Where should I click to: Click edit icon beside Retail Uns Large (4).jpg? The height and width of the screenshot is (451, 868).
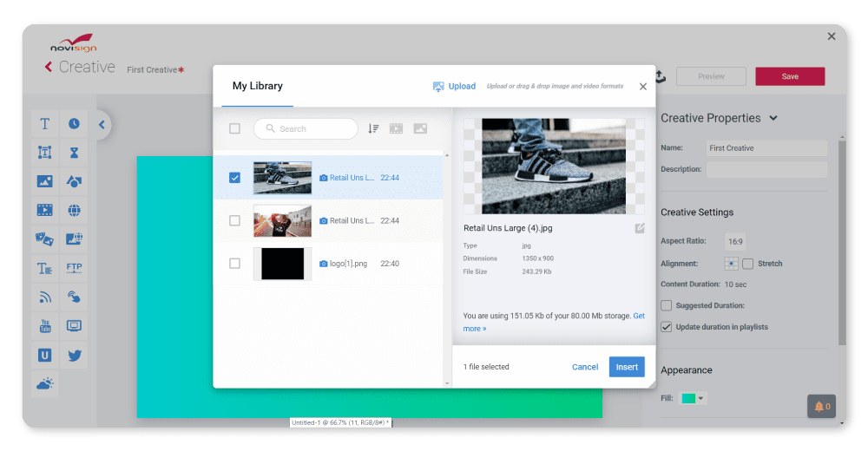640,228
